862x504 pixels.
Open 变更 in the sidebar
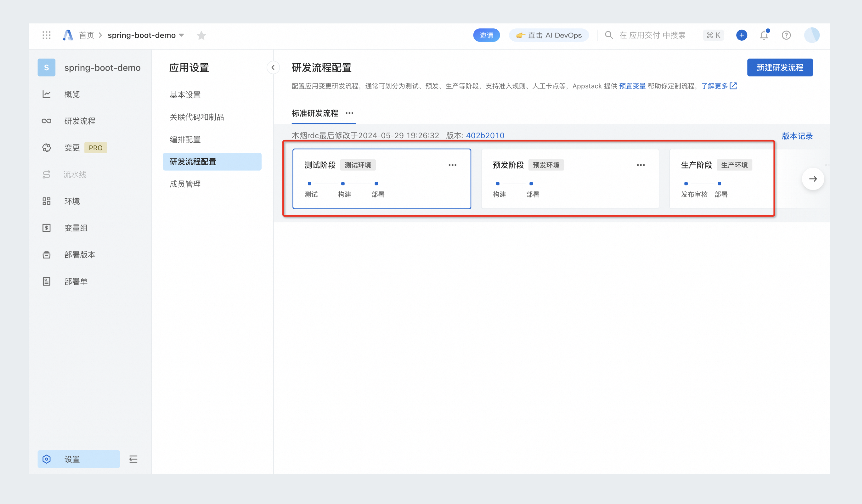pyautogui.click(x=72, y=147)
